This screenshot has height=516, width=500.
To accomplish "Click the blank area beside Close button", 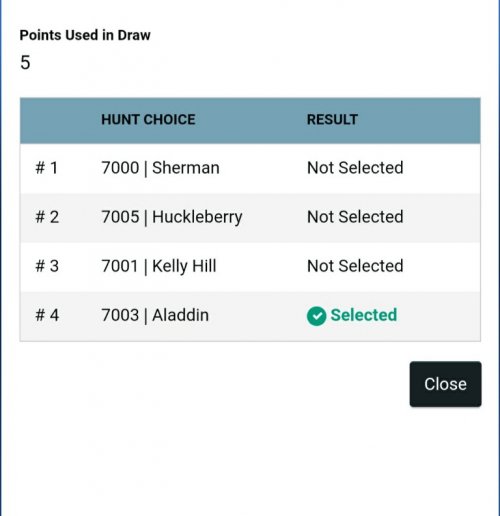I will [x=213, y=384].
